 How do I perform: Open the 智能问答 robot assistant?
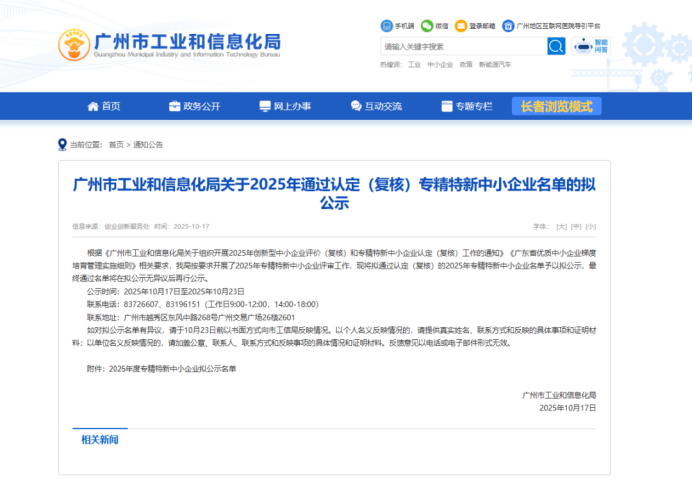tap(587, 46)
